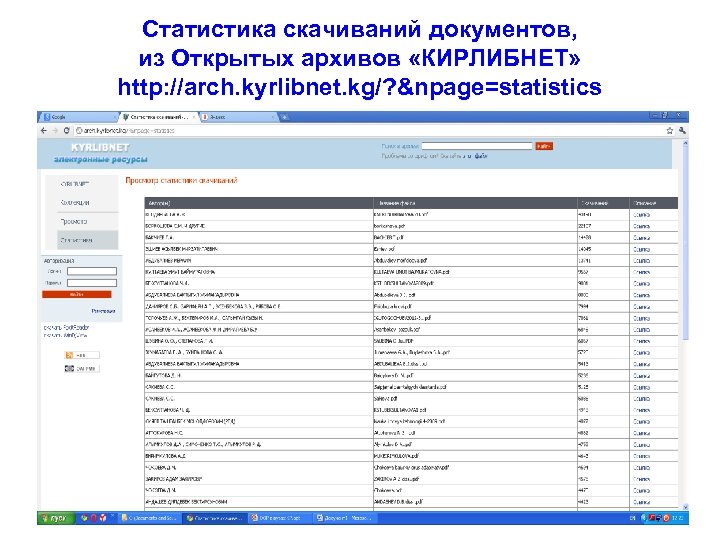This screenshot has height=540, width=720.
Task: Open the Windows Start button
Action: pos(56,518)
